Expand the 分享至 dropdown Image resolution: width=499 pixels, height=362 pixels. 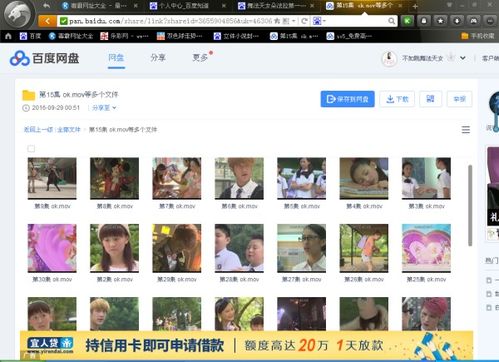(104, 108)
